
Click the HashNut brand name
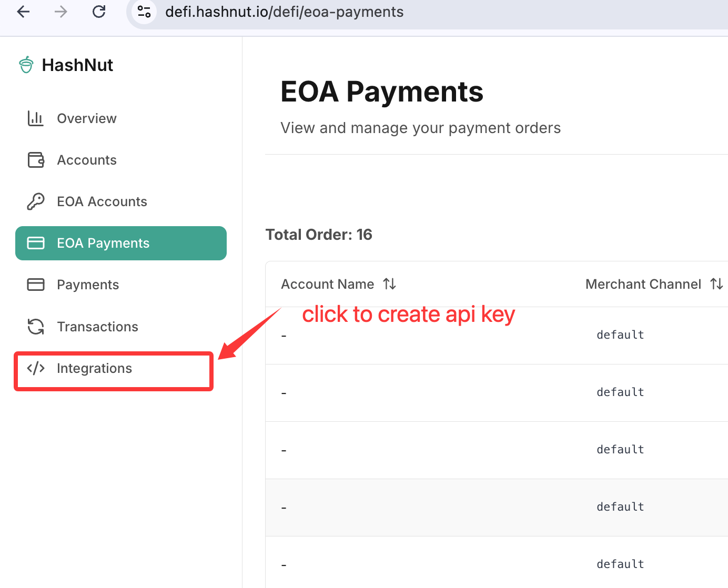point(77,65)
